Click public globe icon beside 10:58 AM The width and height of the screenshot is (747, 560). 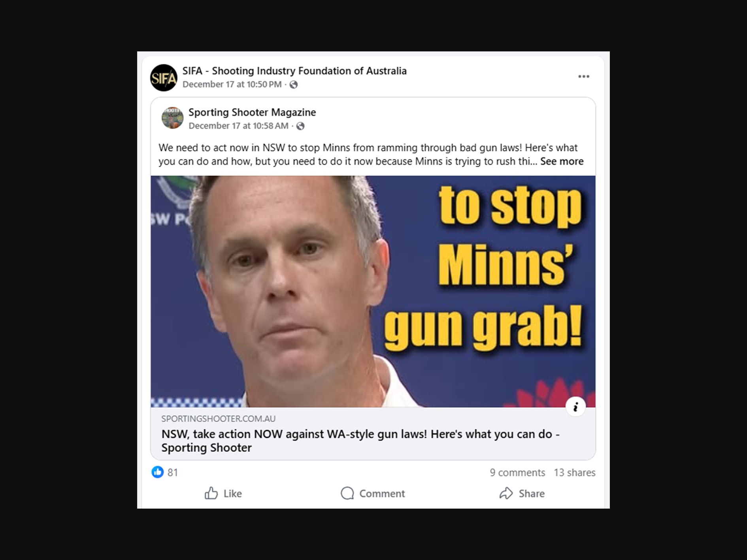pos(300,126)
